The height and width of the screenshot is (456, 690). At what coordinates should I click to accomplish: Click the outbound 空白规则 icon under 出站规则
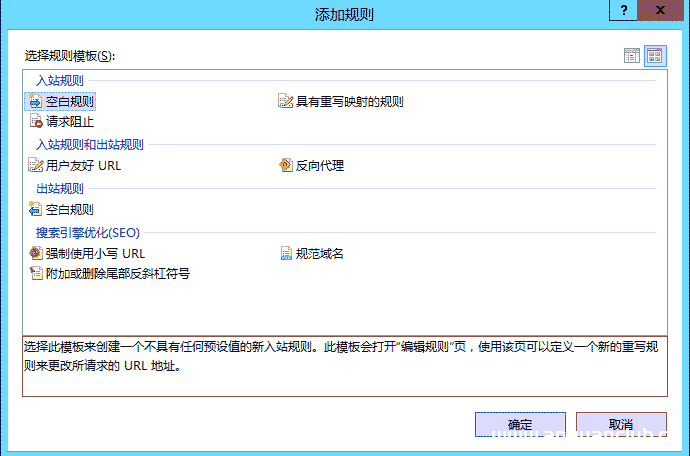click(x=35, y=209)
